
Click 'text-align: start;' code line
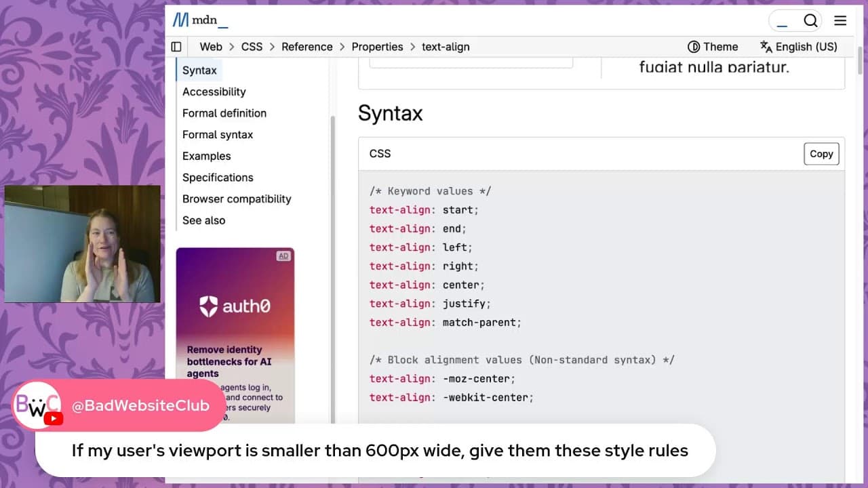click(424, 210)
